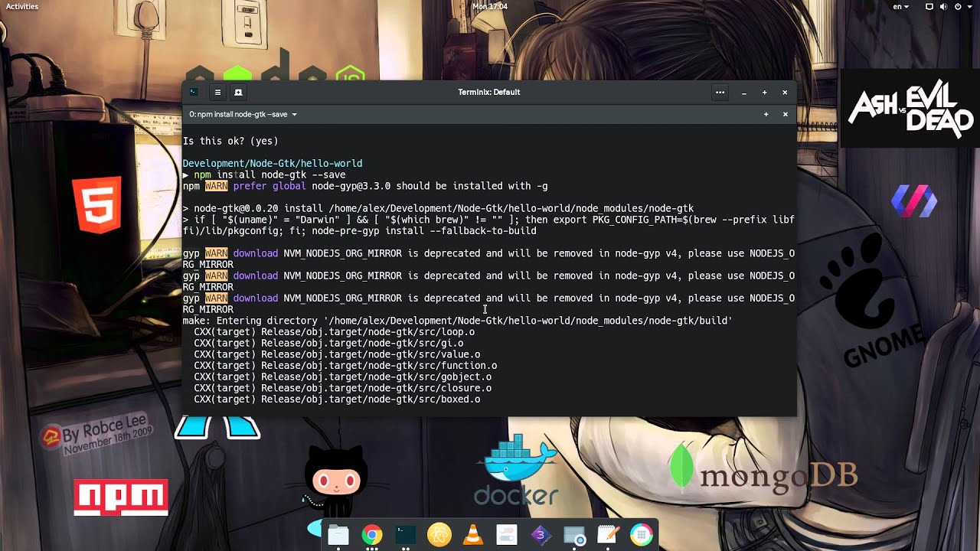980x551 pixels.
Task: Minimize the Terminix window
Action: point(743,93)
